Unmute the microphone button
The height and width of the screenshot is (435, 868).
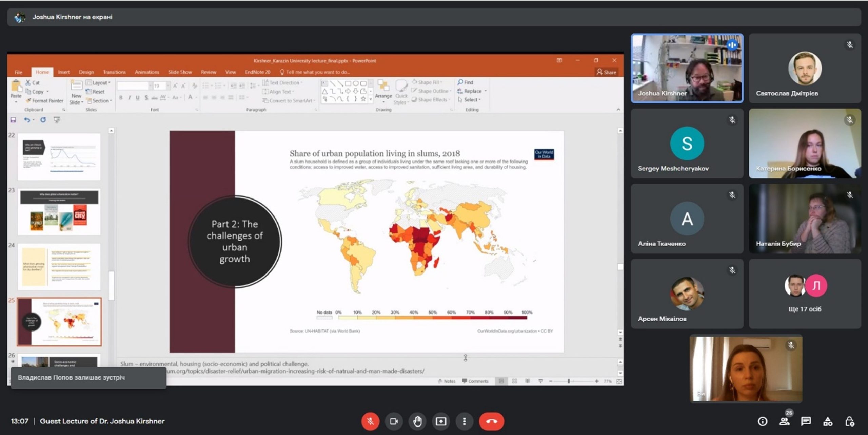pyautogui.click(x=370, y=421)
